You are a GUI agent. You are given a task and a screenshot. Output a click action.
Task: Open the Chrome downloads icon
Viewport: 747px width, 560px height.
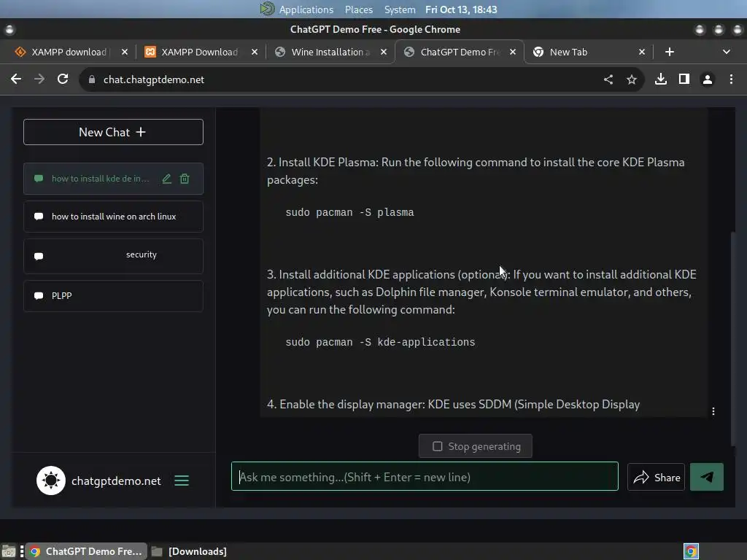[661, 79]
